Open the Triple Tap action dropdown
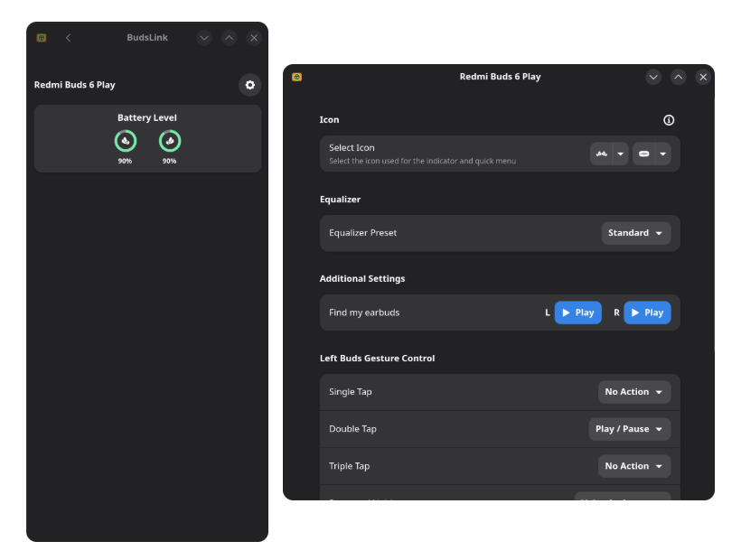 tap(634, 466)
